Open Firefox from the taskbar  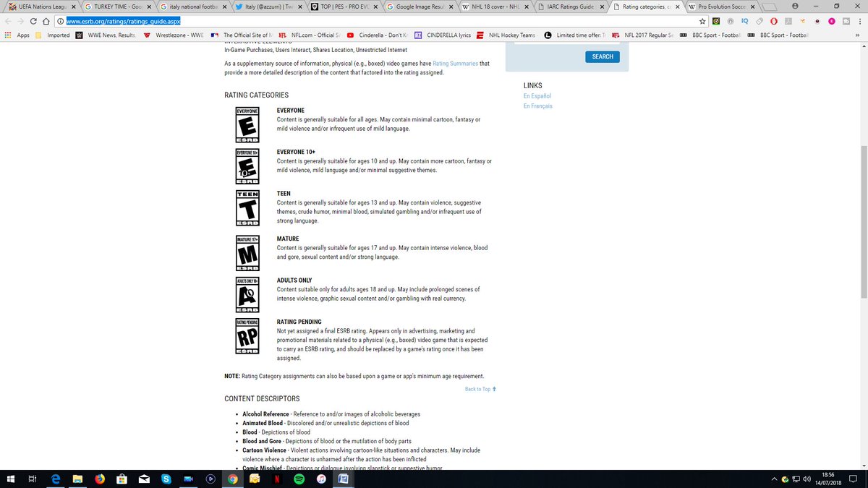point(99,479)
